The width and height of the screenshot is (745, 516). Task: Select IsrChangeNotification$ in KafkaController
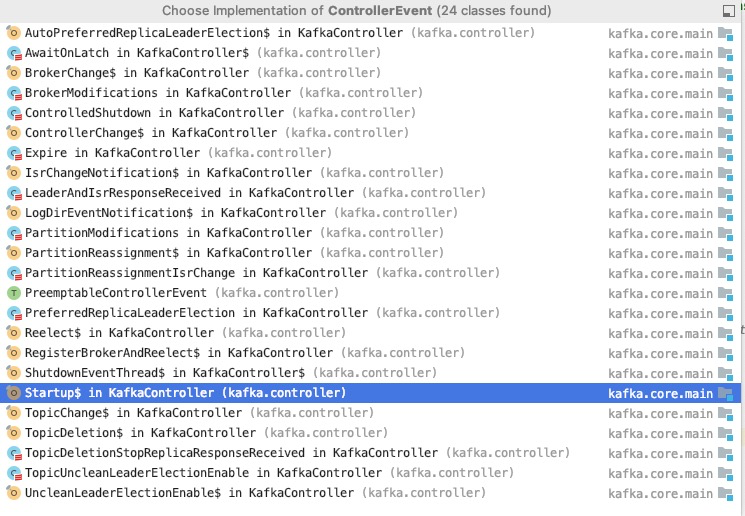click(x=371, y=172)
